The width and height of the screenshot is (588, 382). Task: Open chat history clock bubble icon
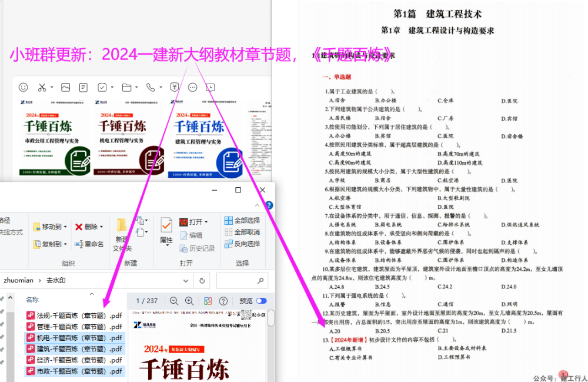click(211, 88)
